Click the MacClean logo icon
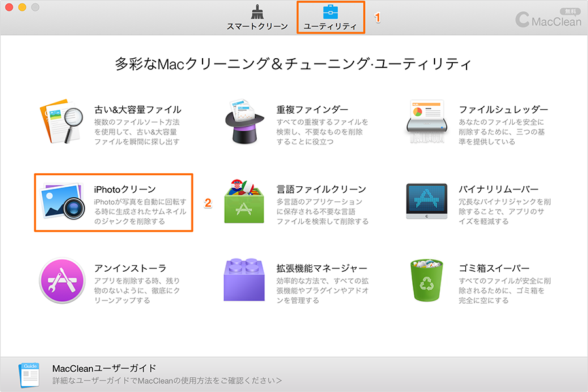Viewport: 588px width, 392px height. point(523,20)
